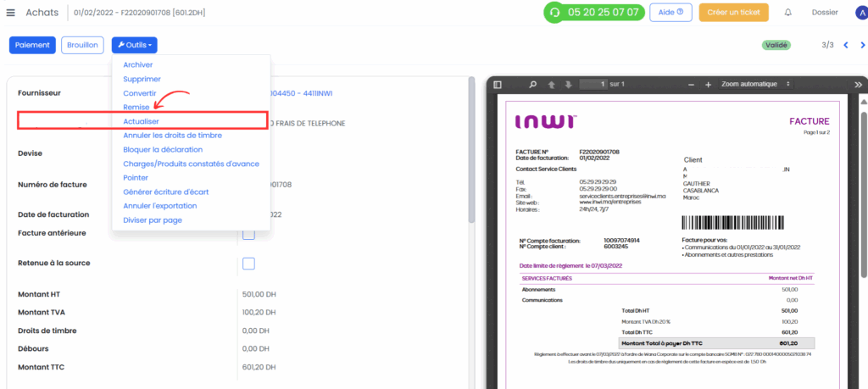Open the hamburger navigation menu

10,13
